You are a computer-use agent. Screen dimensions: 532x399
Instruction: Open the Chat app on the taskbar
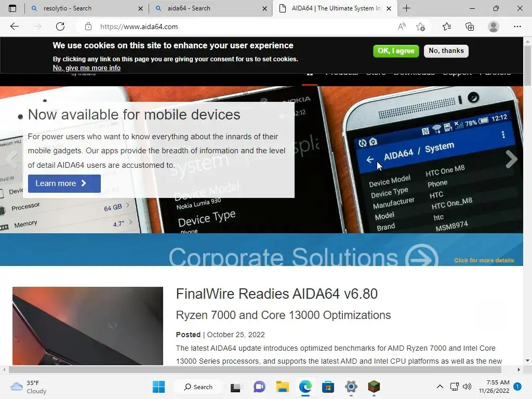(259, 387)
